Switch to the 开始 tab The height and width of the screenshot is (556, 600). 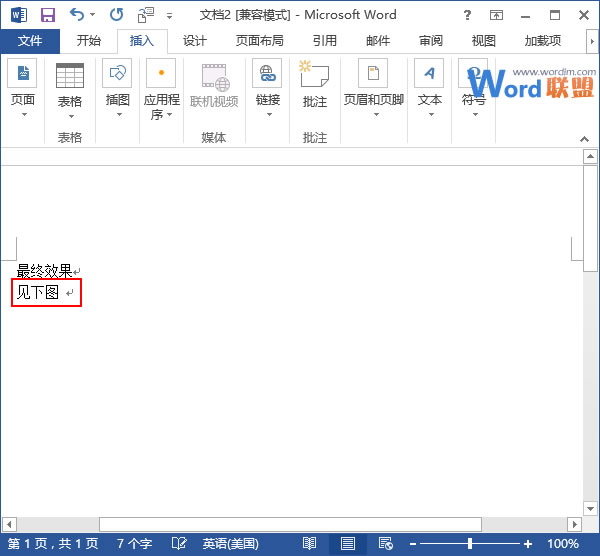click(x=89, y=41)
